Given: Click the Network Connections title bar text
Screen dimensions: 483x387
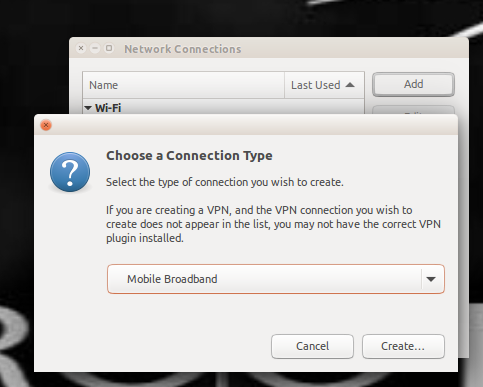Looking at the screenshot, I should point(183,49).
